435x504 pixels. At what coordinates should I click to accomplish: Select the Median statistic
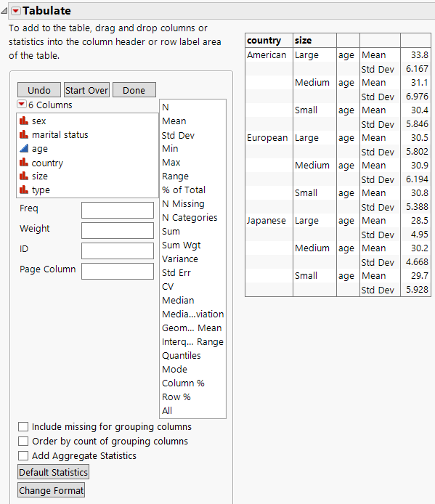click(178, 301)
